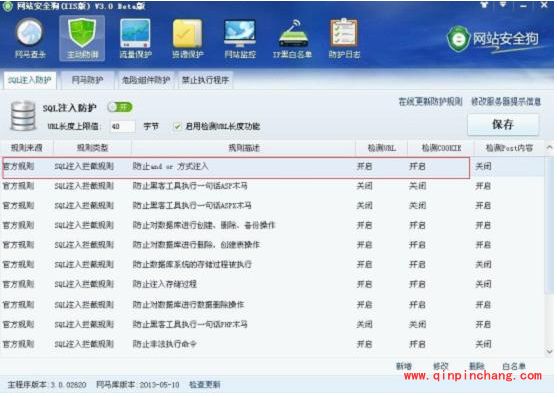Screen dimensions: 557x397
Task: Select rule 防止非法执行命令
Action: click(x=272, y=344)
